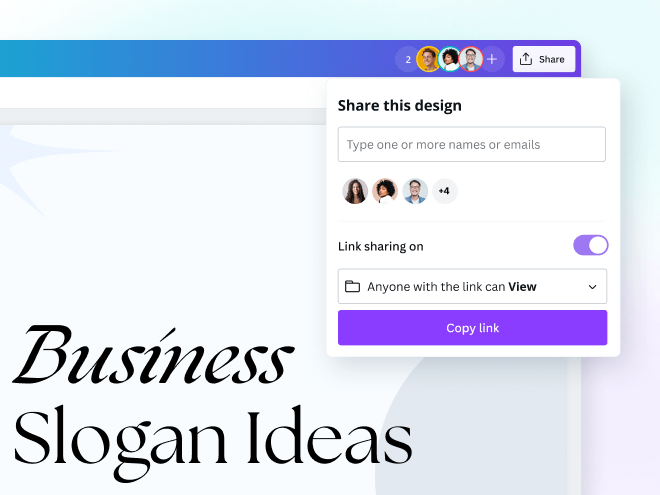Open the collaborator count badge showing 2
This screenshot has width=660, height=495.
(407, 59)
